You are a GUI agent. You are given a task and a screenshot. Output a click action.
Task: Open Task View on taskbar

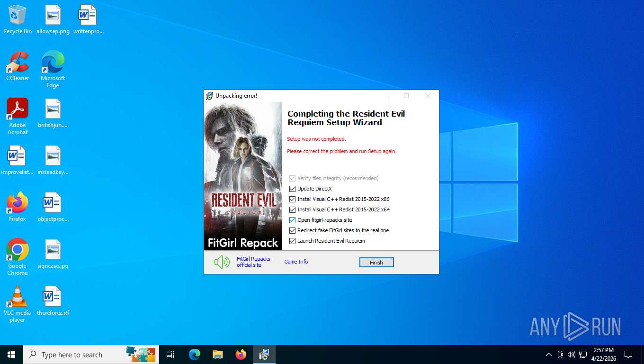coord(170,355)
